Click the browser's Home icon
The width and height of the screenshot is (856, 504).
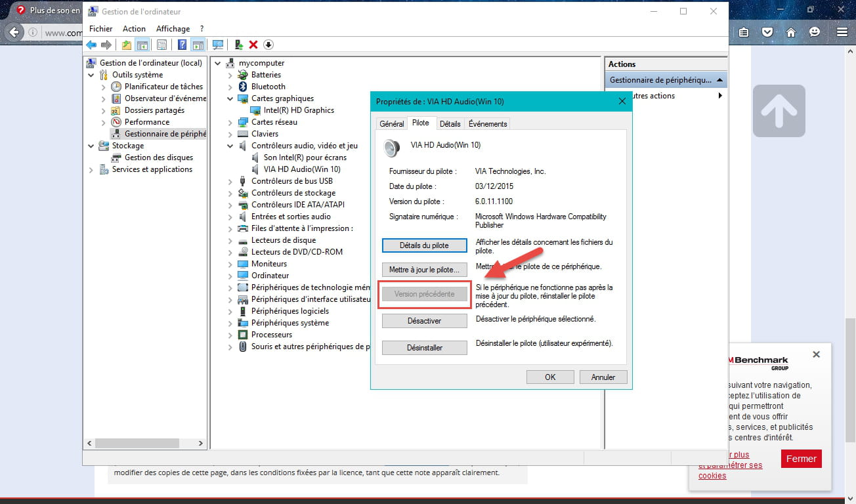click(x=791, y=32)
